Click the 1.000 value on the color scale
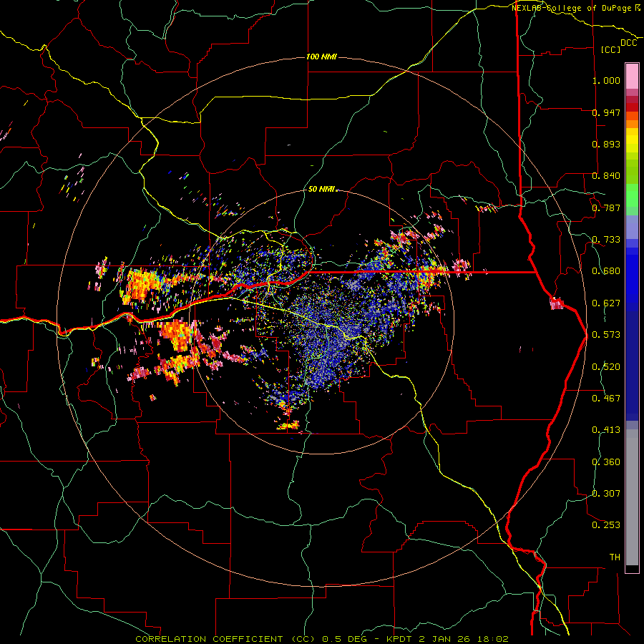The image size is (644, 644). tap(606, 80)
